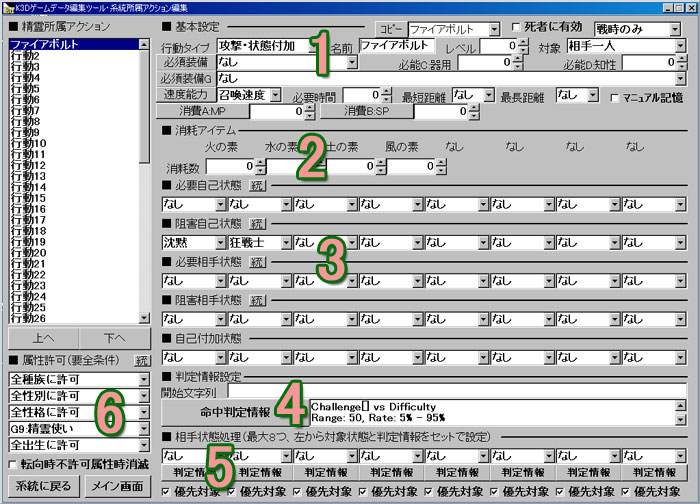Decrease 風の素 消耗数 stepper
Image resolution: width=700 pixels, height=504 pixels.
[x=441, y=171]
